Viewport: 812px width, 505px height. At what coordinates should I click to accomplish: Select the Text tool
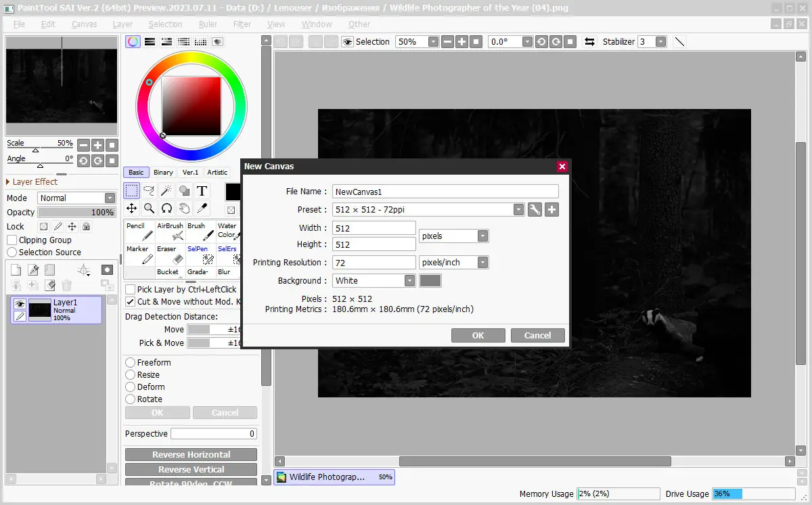point(202,191)
